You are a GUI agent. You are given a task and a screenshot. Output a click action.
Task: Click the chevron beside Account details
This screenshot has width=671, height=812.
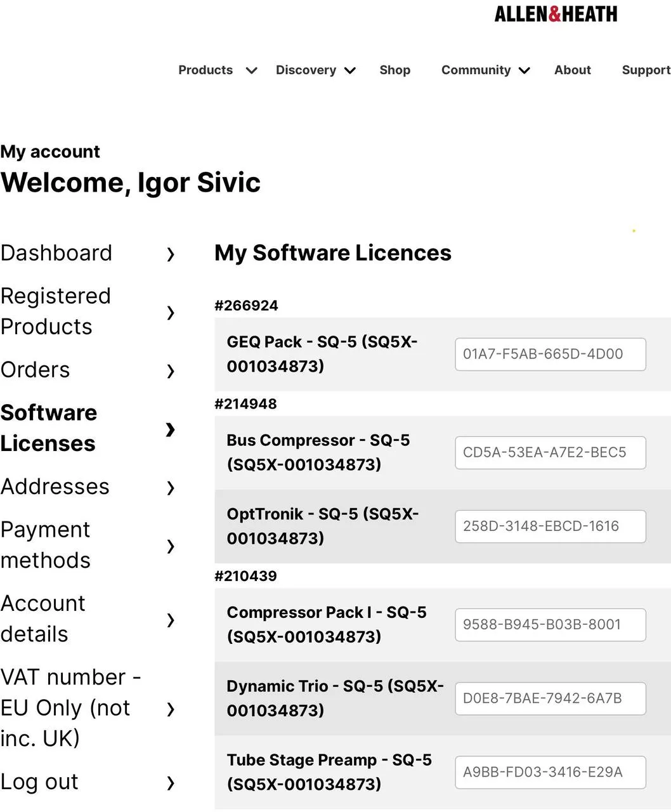point(170,620)
